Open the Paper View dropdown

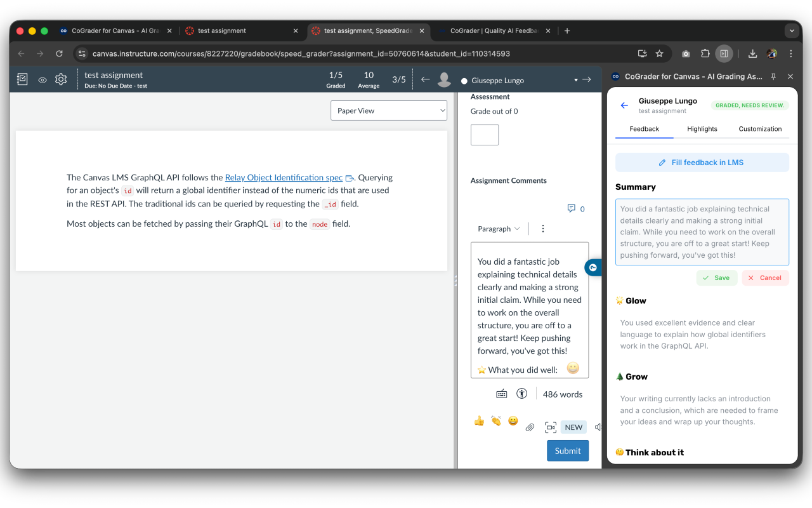pos(389,110)
